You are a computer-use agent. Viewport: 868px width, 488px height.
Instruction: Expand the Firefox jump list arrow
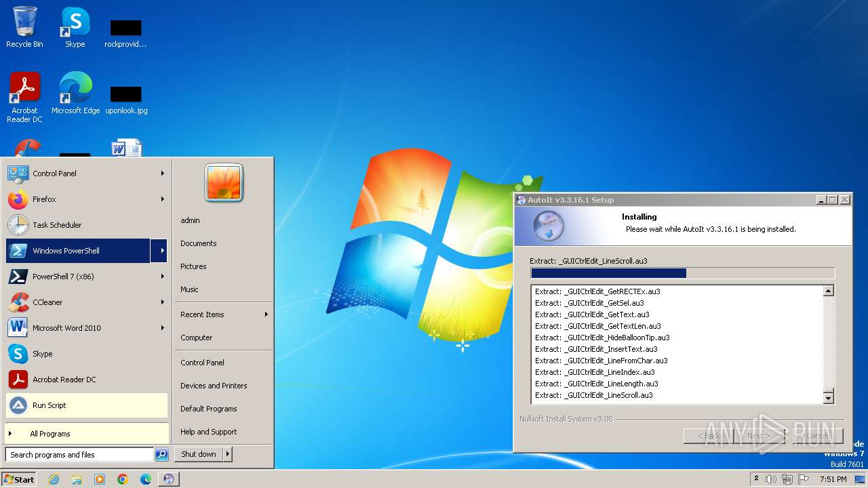[162, 199]
